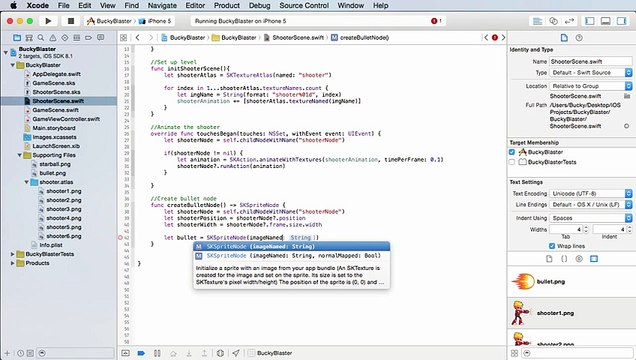The width and height of the screenshot is (636, 360).
Task: Open the Symbol navigator
Action: pyautogui.click(x=29, y=38)
